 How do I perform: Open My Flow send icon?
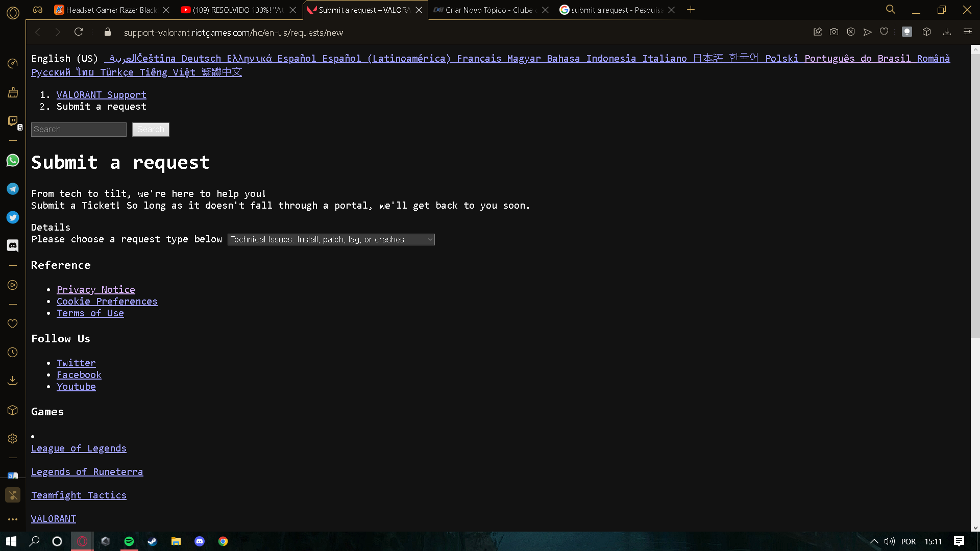coord(867,32)
